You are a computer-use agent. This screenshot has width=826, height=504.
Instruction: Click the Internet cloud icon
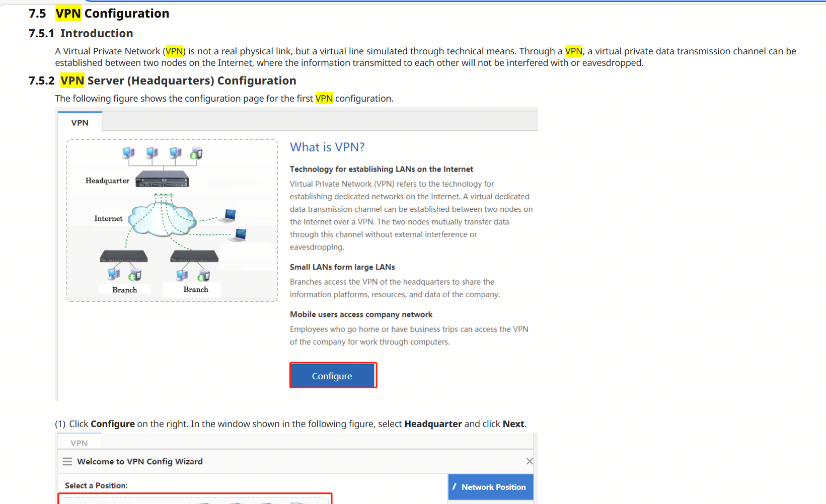point(160,220)
